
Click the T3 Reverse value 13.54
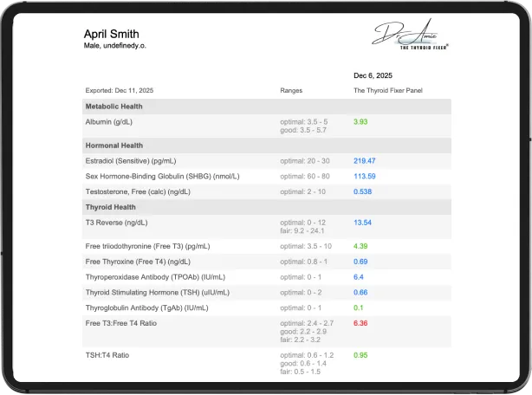point(362,223)
